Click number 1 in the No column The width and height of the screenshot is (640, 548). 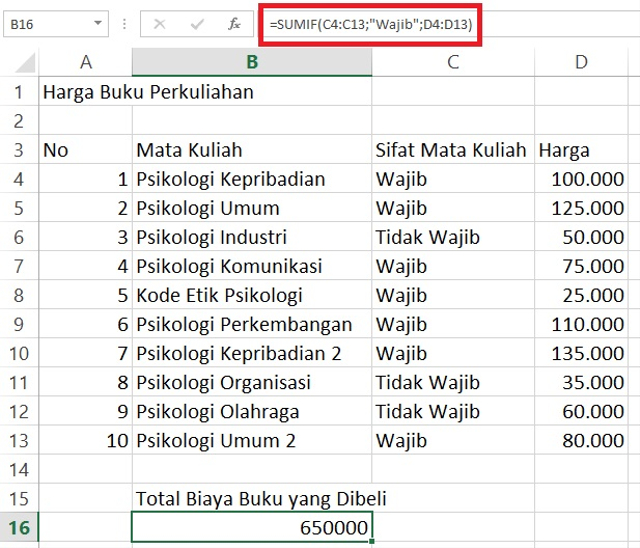tap(85, 179)
